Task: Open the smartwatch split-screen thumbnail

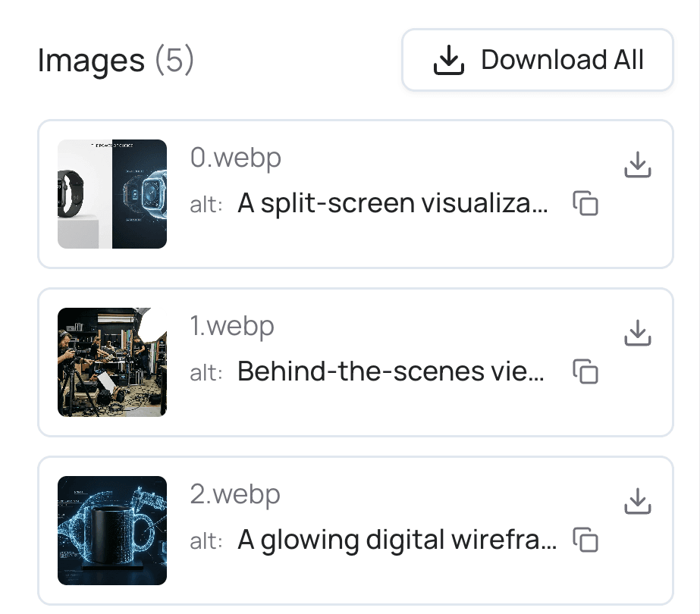Action: click(x=111, y=195)
